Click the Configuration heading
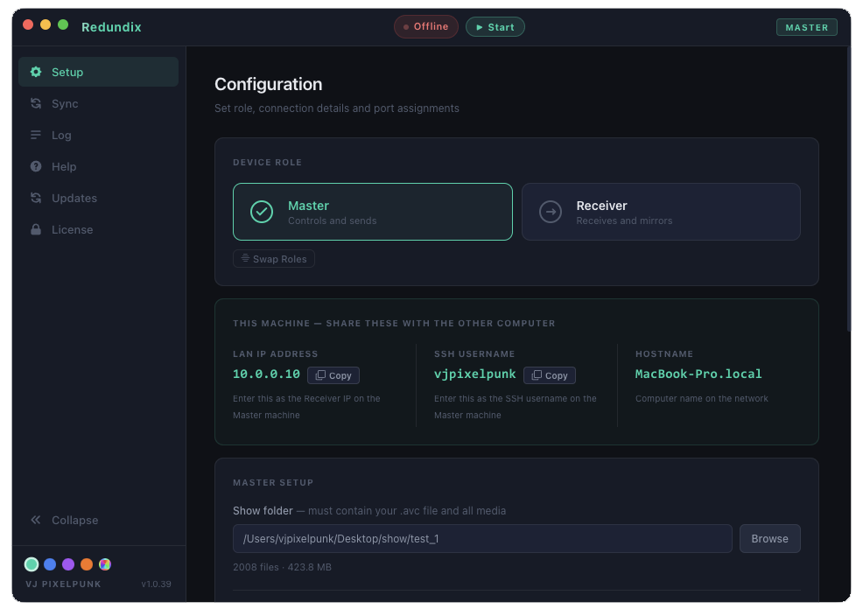The image size is (863, 616). pos(269,84)
